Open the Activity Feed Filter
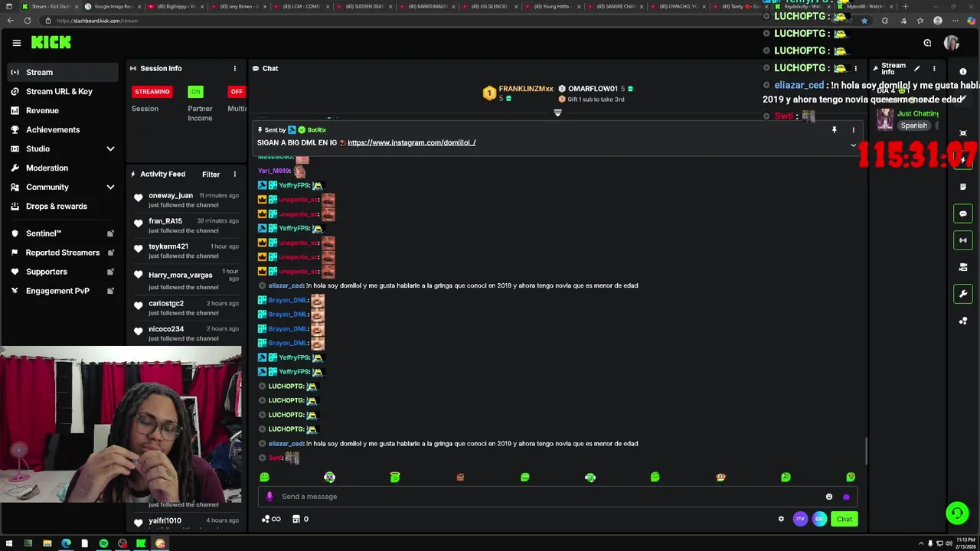 coord(211,174)
